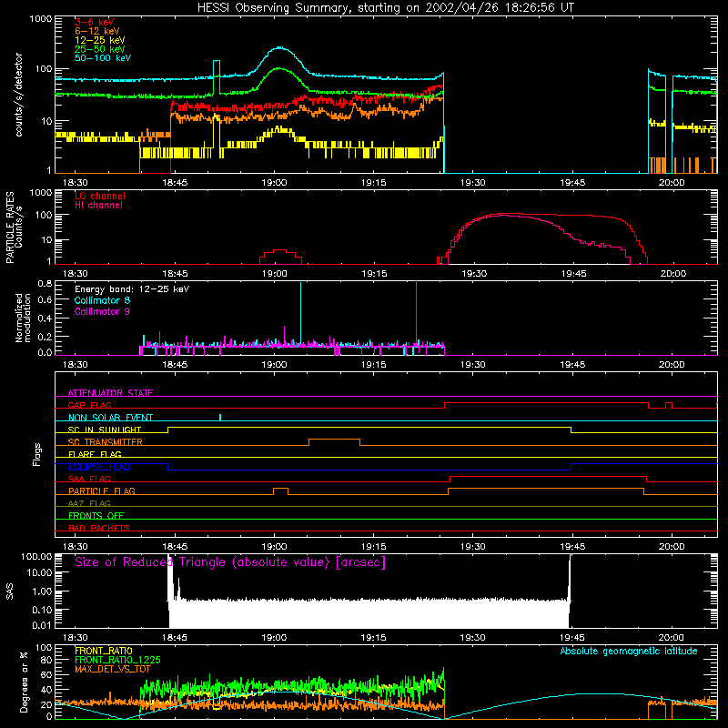Select the green FRONT_RATIO_1225 legend entry
Screen dimensions: 728x728
[x=117, y=660]
